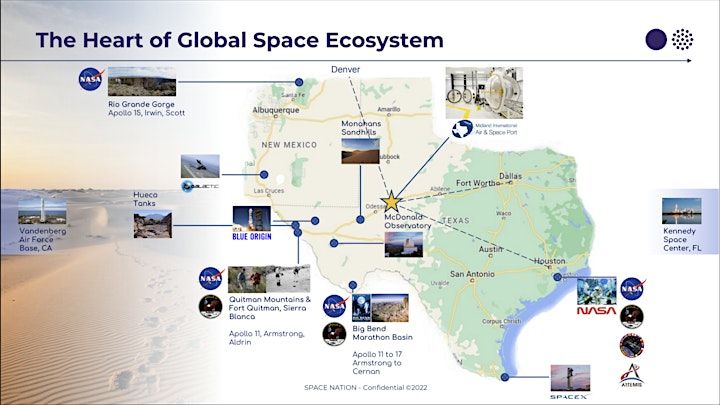Click the Midland International Air & Space Port logo
This screenshot has height=405, width=720.
point(463,129)
